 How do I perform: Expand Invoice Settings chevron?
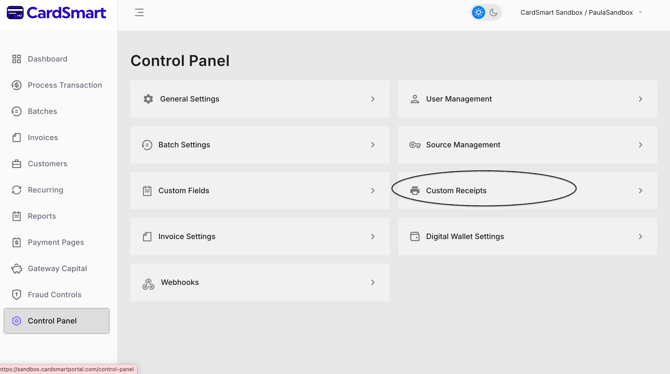tap(373, 236)
